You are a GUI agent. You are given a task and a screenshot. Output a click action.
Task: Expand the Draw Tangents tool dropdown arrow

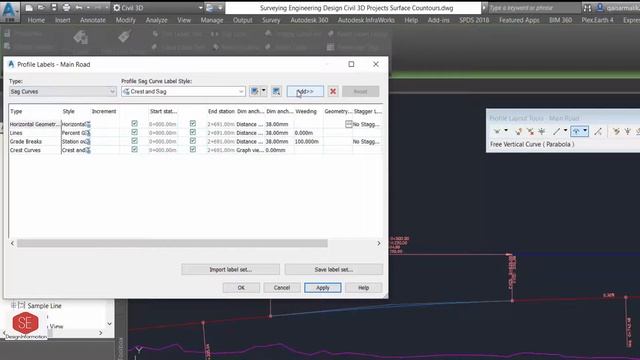point(506,131)
